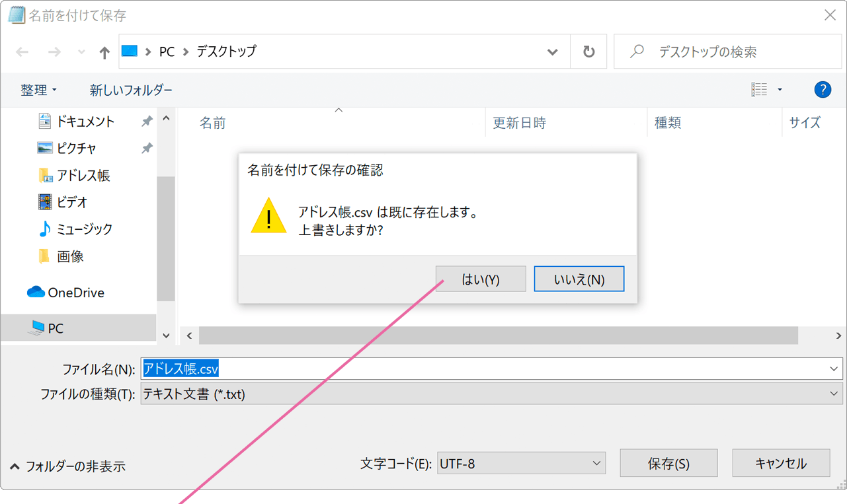Click the horizontal scrollbar right arrow
Viewport: 847px width, 504px height.
tap(839, 336)
